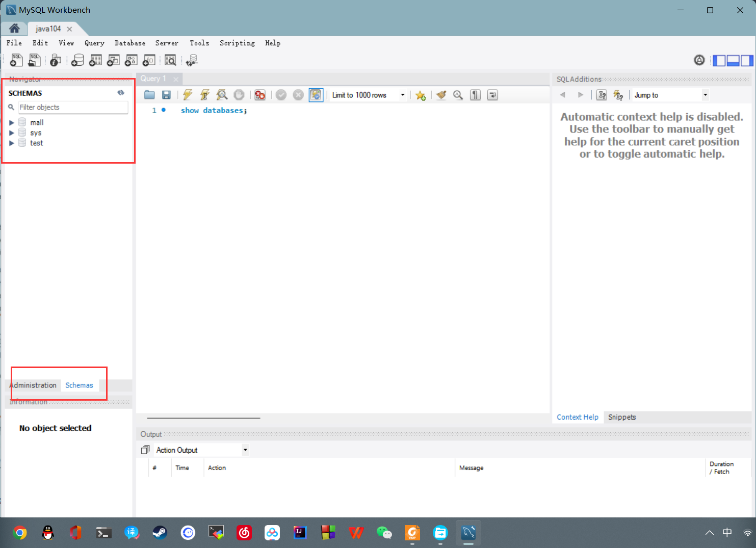Viewport: 756px width, 548px height.
Task: Commit the transaction check icon
Action: pos(281,95)
